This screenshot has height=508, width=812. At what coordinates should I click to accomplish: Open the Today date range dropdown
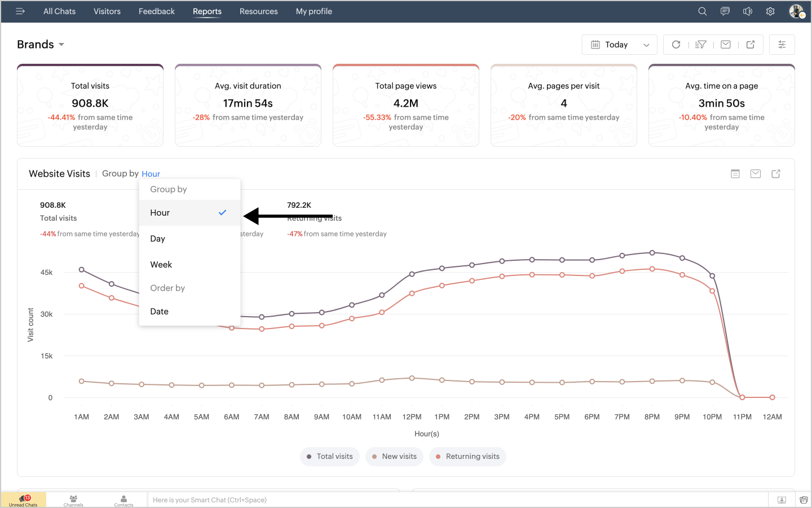click(x=619, y=45)
